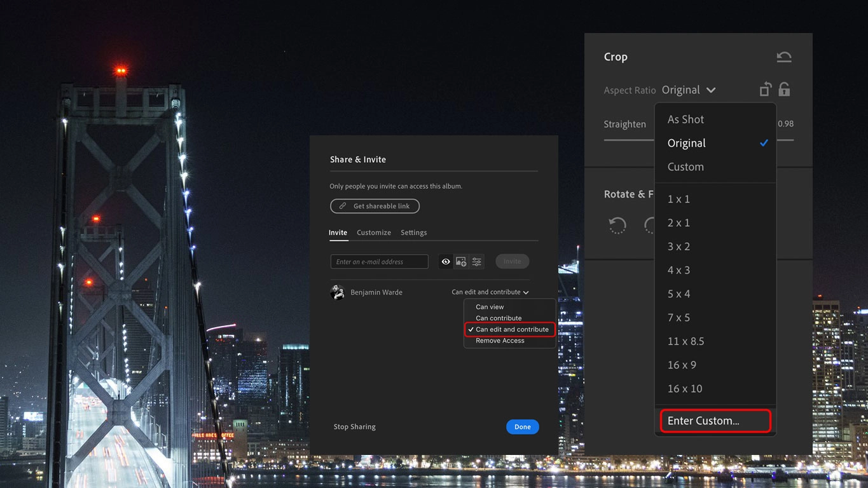Open the Enter Custom... ratio option
The height and width of the screenshot is (488, 868).
tap(715, 421)
